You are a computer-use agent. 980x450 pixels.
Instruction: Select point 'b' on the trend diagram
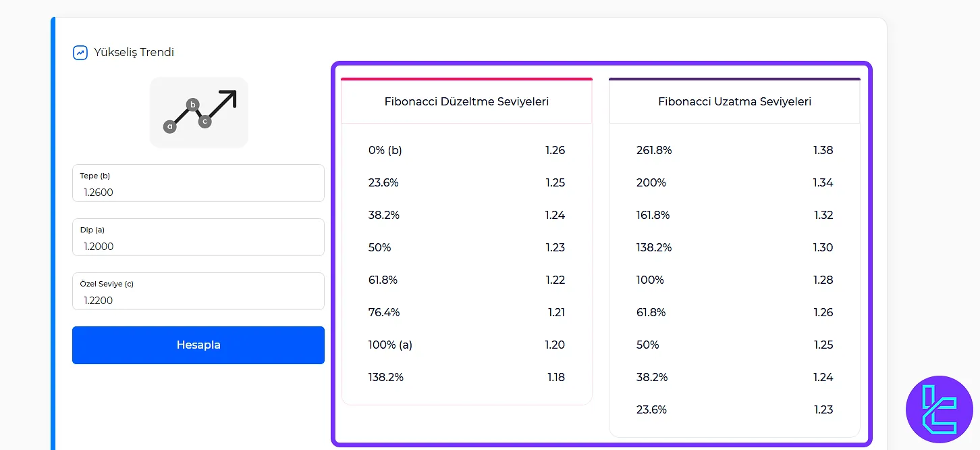coord(193,105)
